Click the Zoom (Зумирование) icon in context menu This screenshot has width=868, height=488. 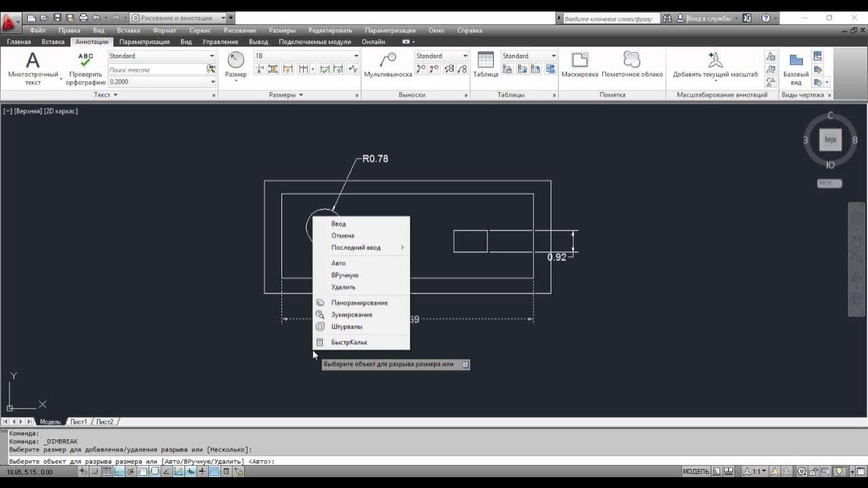320,314
